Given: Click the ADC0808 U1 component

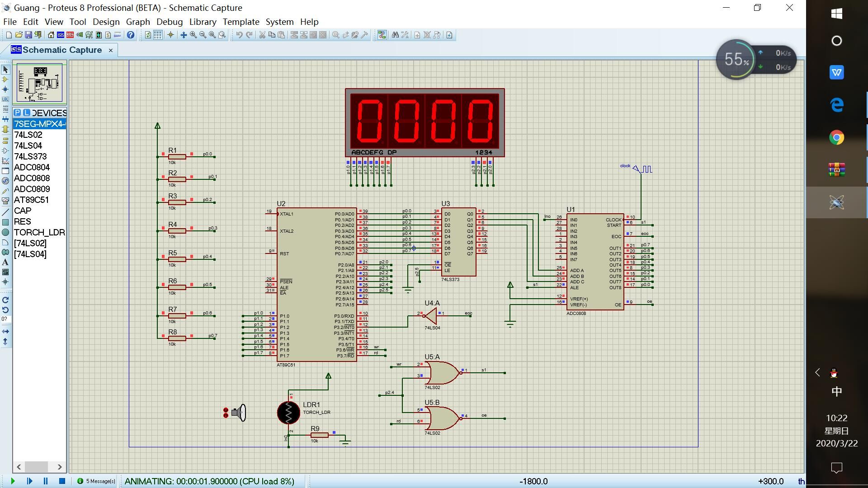Looking at the screenshot, I should (x=595, y=262).
